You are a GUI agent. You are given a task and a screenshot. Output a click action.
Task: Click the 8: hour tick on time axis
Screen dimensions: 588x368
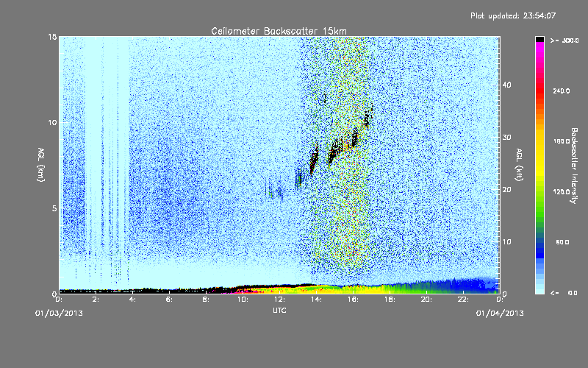(x=207, y=300)
